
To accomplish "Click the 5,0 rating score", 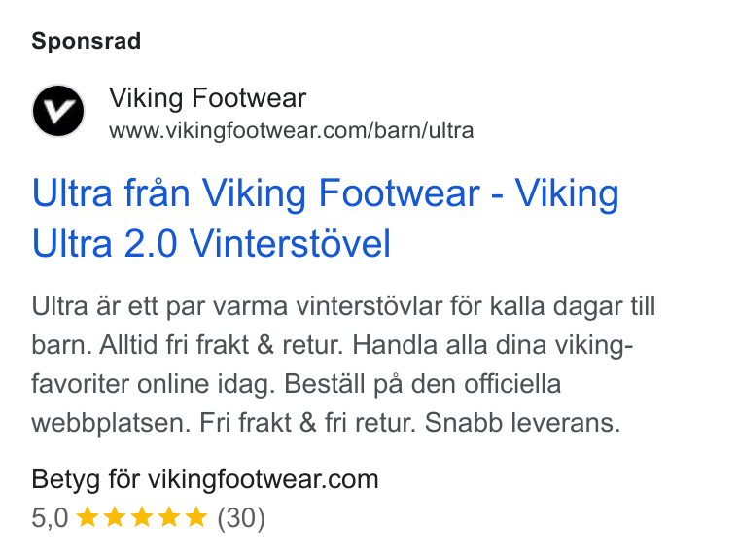I will point(50,517).
